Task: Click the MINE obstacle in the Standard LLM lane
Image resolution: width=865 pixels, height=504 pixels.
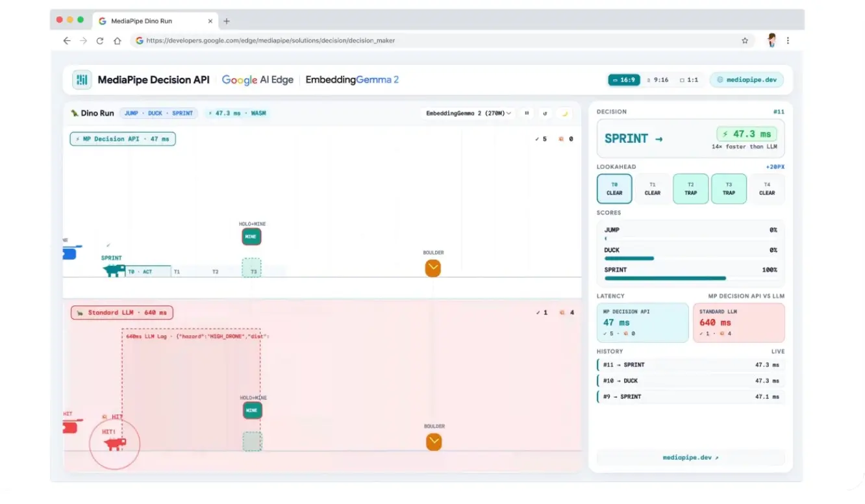Action: (x=253, y=410)
